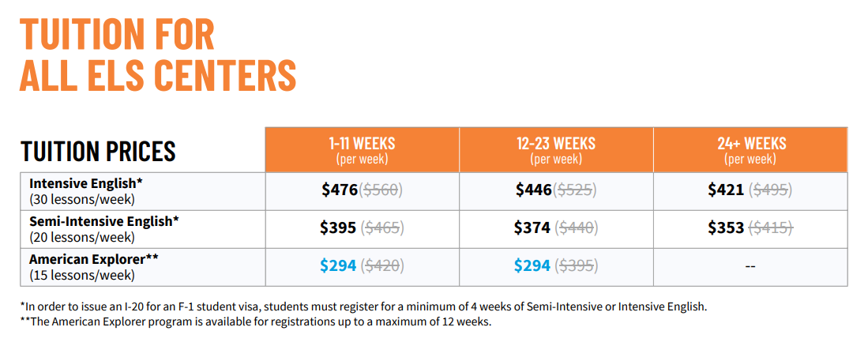Click the 'Tuition for All ELS Centers' heading
This screenshot has height=346, width=868.
tap(158, 55)
